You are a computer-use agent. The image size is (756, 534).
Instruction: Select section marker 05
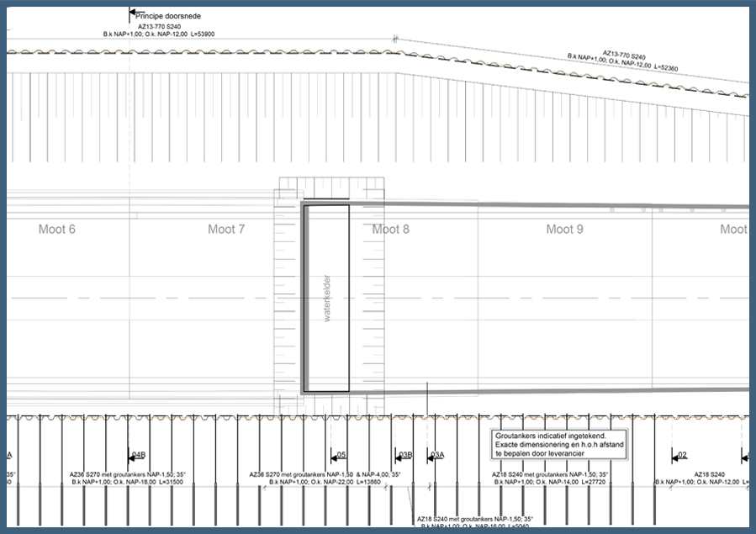338,455
